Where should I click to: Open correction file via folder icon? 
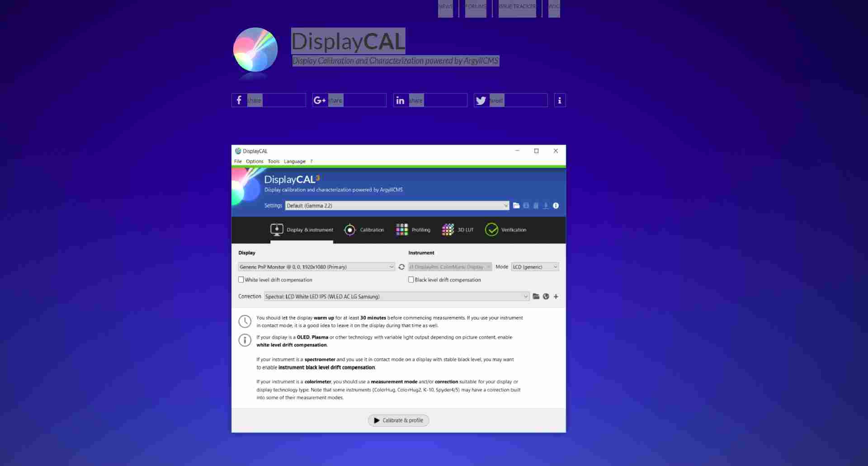coord(536,297)
